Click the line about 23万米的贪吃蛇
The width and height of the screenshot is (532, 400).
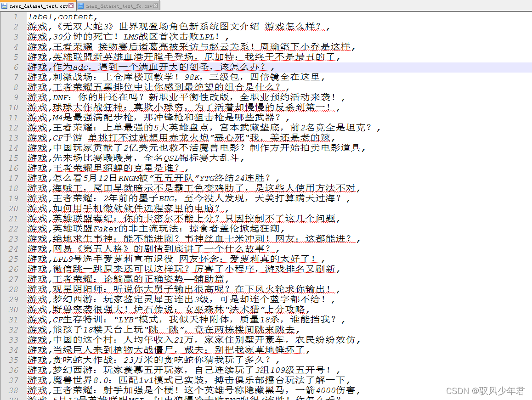(154, 360)
